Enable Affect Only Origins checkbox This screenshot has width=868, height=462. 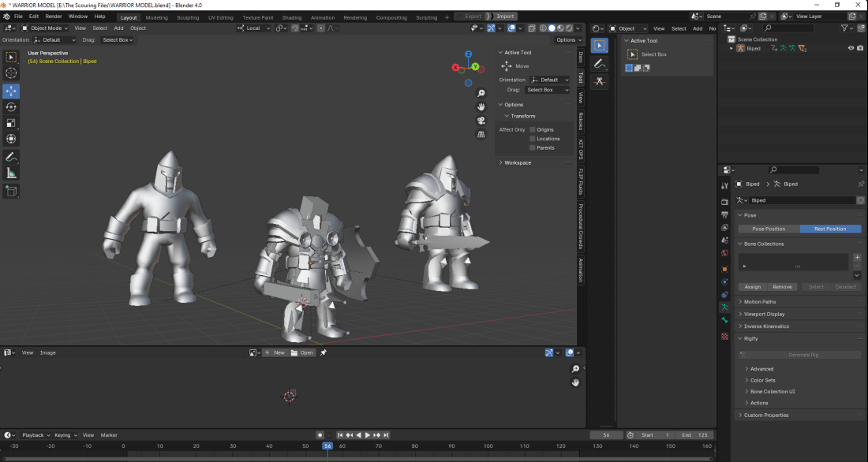(533, 129)
